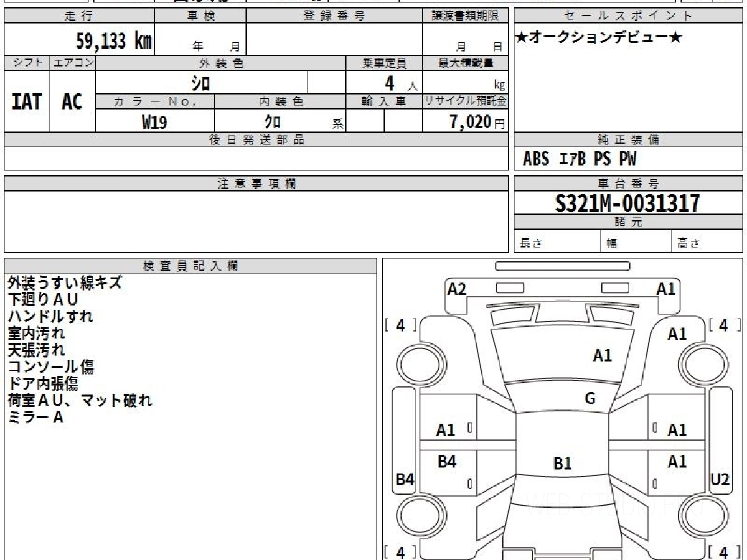Click the 譲渡書類期限 header
This screenshot has height=560, width=747.
[465, 16]
